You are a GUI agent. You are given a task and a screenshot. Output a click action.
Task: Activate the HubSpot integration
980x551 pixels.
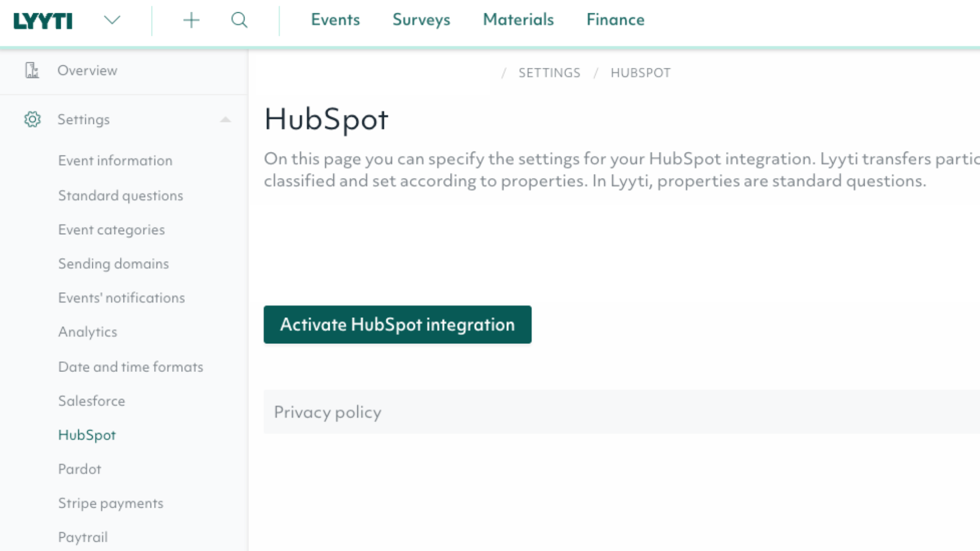tap(398, 324)
